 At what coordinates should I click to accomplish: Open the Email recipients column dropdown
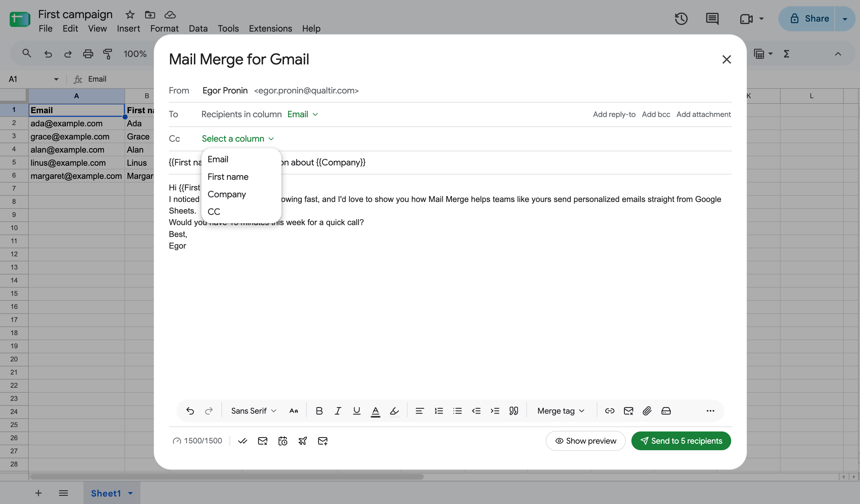303,114
